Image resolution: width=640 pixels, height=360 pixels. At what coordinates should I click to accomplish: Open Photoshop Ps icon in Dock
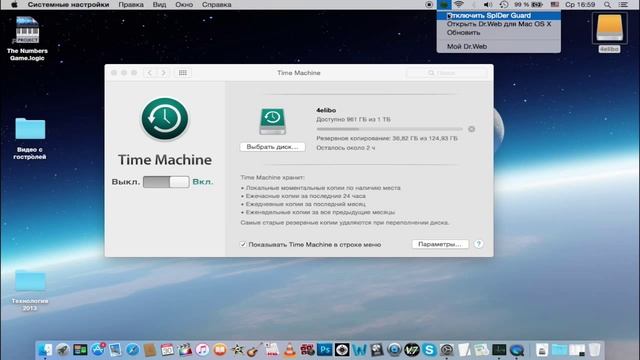[324, 350]
